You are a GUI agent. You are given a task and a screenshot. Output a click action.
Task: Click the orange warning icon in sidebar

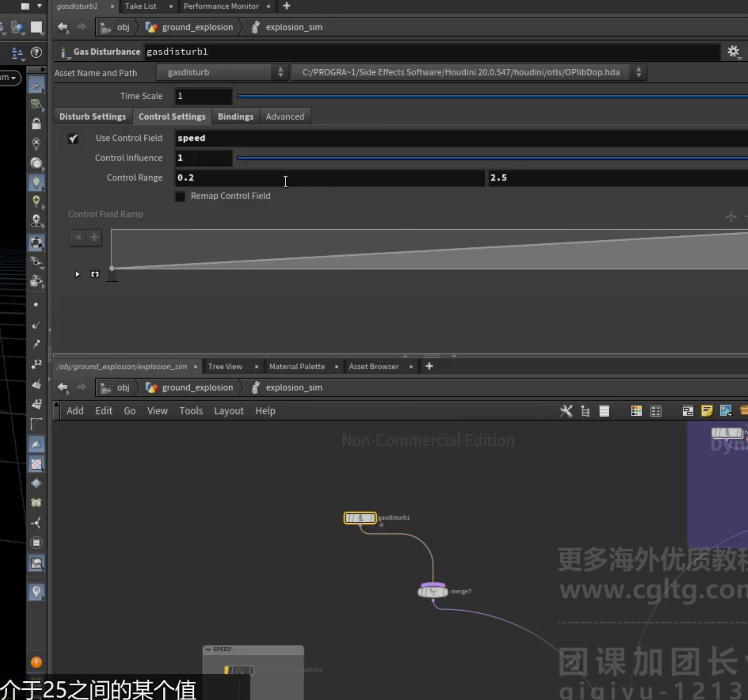[36, 662]
